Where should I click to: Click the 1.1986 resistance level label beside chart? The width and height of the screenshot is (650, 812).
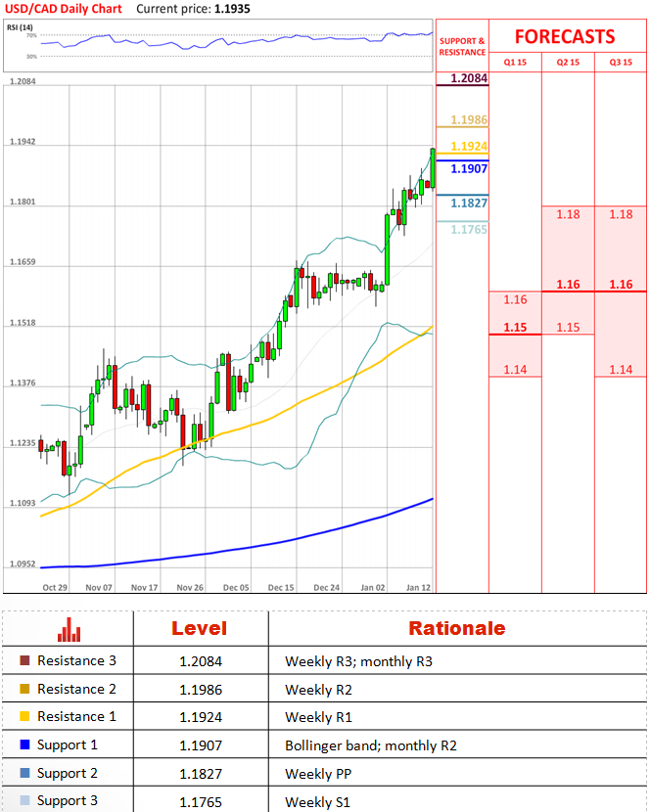point(469,119)
